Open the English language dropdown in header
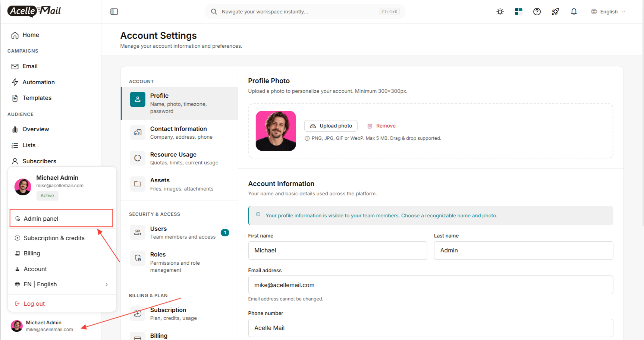 coord(608,12)
